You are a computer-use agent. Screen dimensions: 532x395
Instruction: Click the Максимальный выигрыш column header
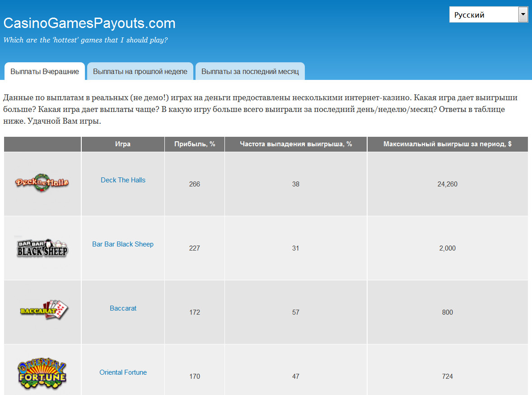pos(448,144)
